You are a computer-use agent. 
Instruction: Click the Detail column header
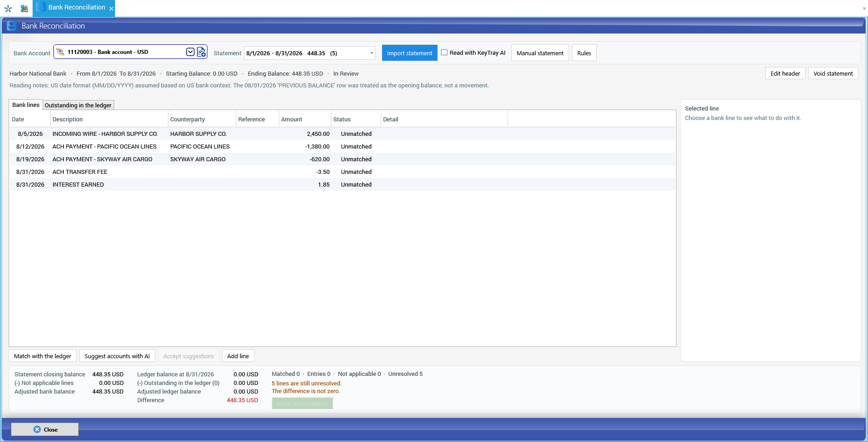[x=444, y=119]
